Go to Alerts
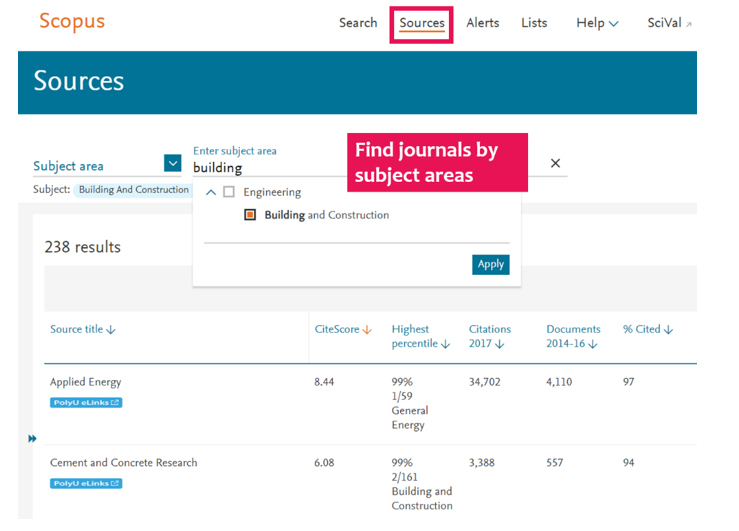This screenshot has height=531, width=739. 483,23
